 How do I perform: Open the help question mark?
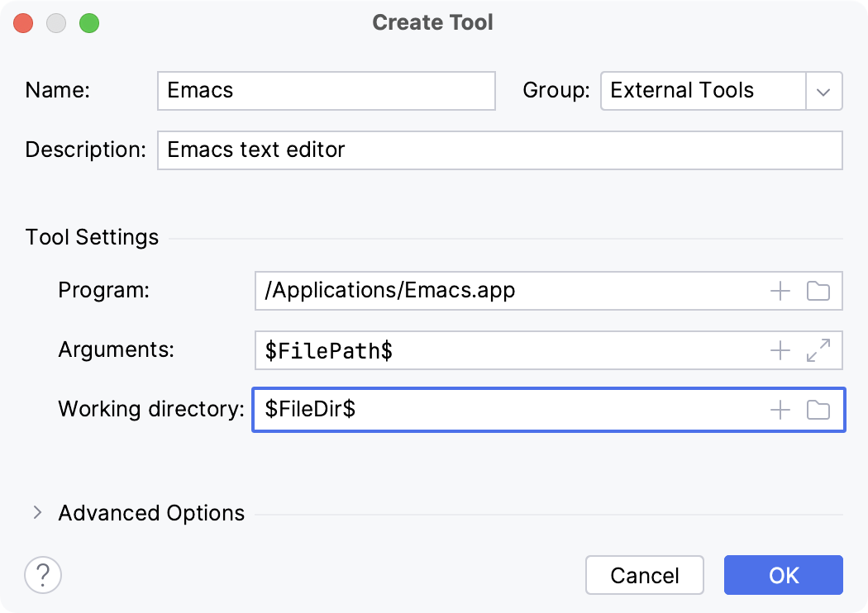click(x=42, y=575)
